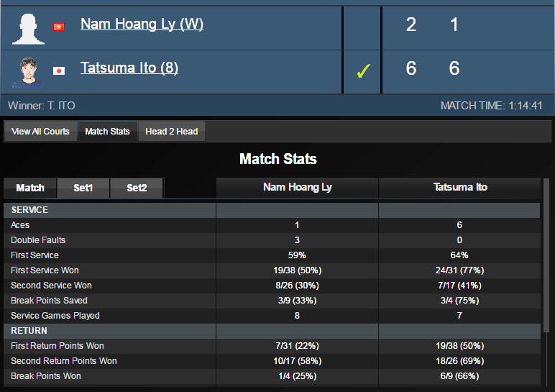Click the Break Points Saved row label
The image size is (555, 392).
49,301
